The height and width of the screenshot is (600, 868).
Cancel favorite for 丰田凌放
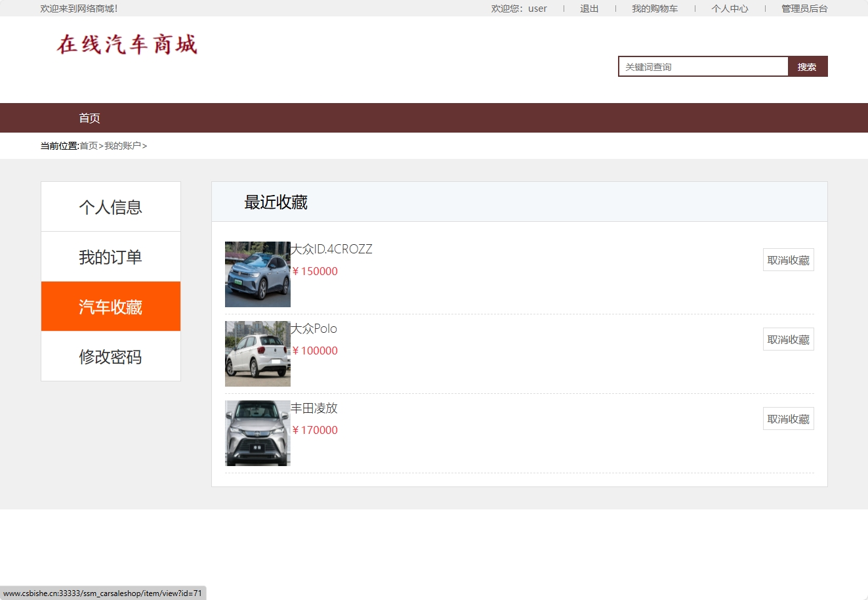pyautogui.click(x=788, y=418)
